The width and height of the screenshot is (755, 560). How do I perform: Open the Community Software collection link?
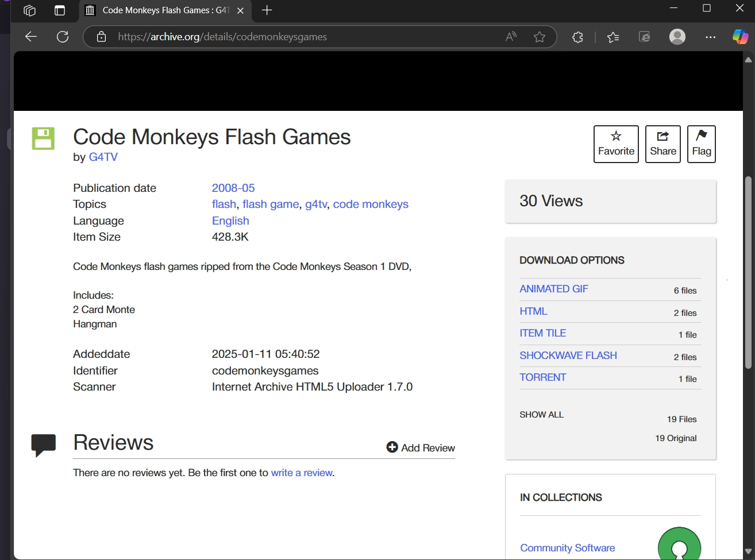[x=568, y=548]
